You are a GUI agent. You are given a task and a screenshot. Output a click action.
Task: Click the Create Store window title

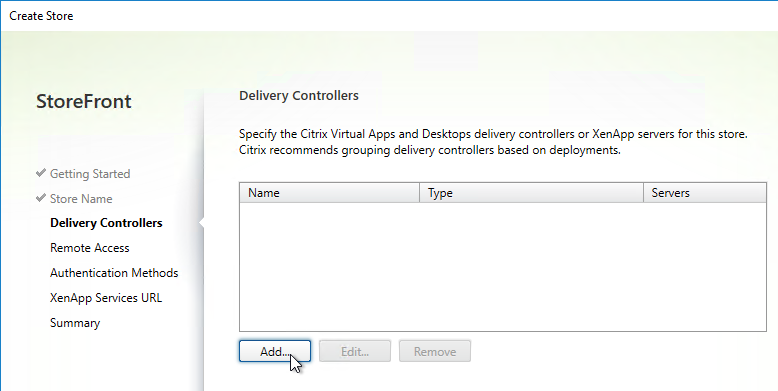point(41,16)
